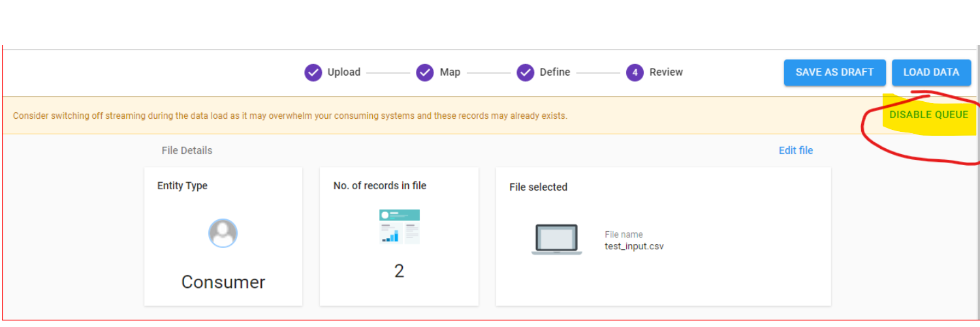Screen dimensions: 980x327
Task: Go to the Map step
Action: click(x=438, y=72)
